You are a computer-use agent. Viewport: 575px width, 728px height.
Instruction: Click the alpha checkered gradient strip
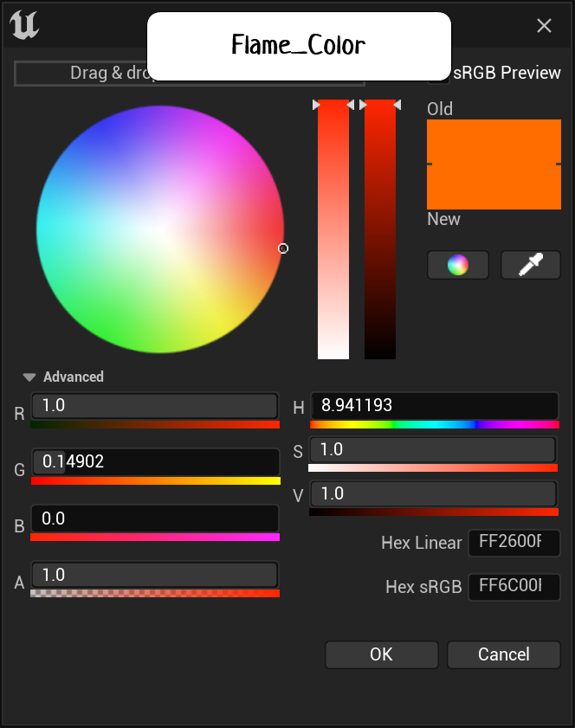[155, 593]
